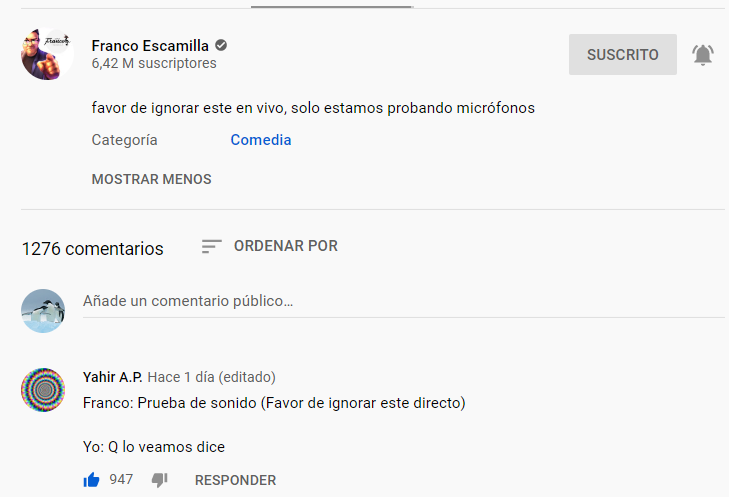Click comment line 'Yo: Q lo veamos dice'

coord(154,447)
